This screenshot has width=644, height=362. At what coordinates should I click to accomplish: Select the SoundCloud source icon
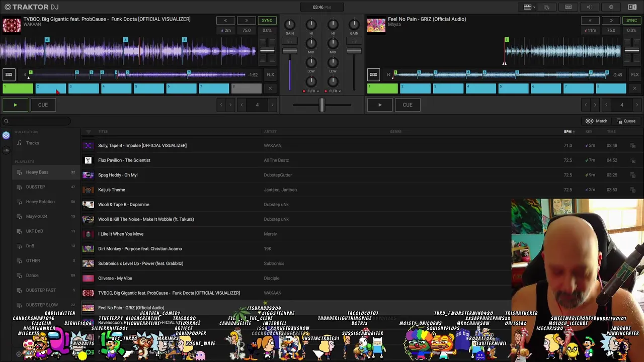click(6, 150)
